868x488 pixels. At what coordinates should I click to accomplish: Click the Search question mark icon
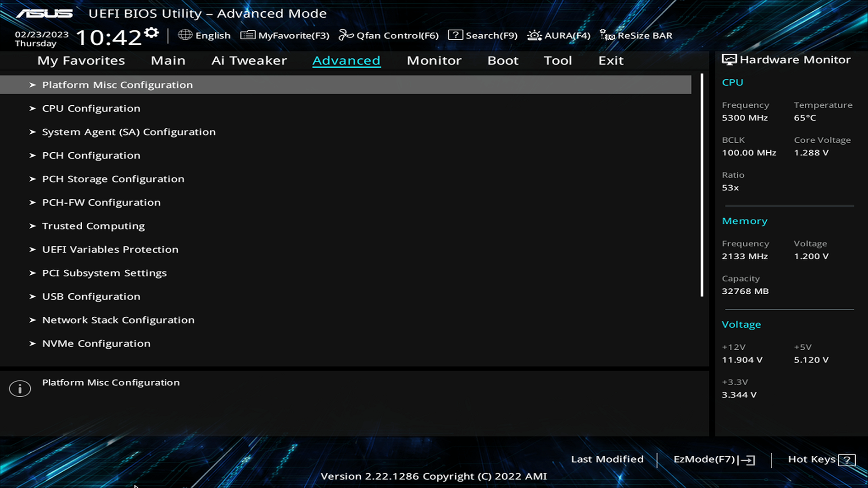tap(455, 35)
